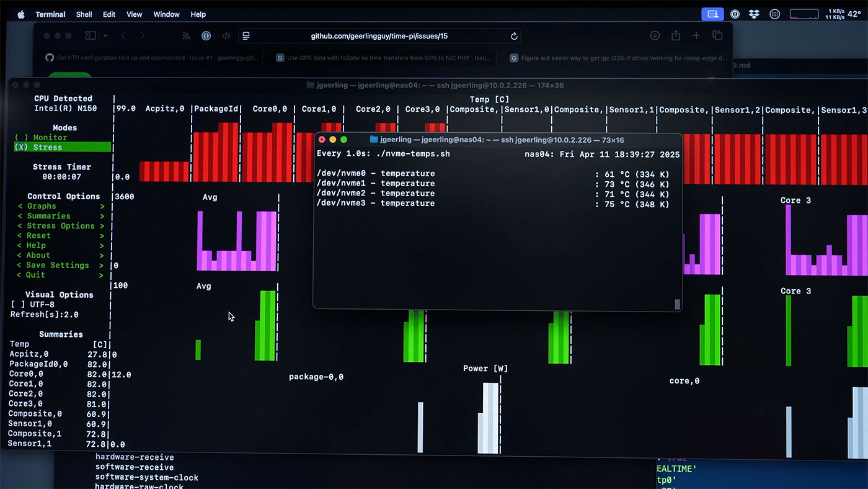Open the Apple menu
The image size is (868, 489).
pyautogui.click(x=20, y=14)
